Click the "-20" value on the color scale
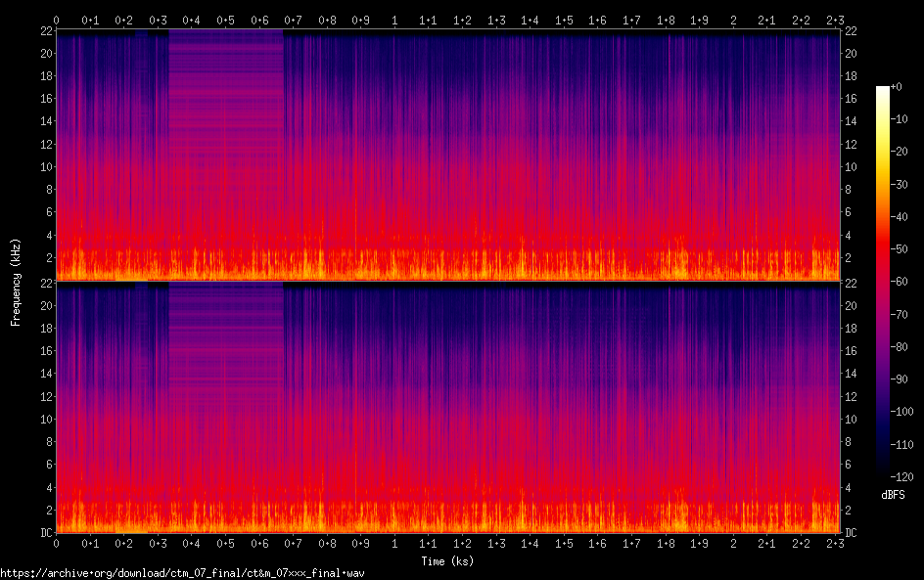This screenshot has height=580, width=924. click(900, 152)
